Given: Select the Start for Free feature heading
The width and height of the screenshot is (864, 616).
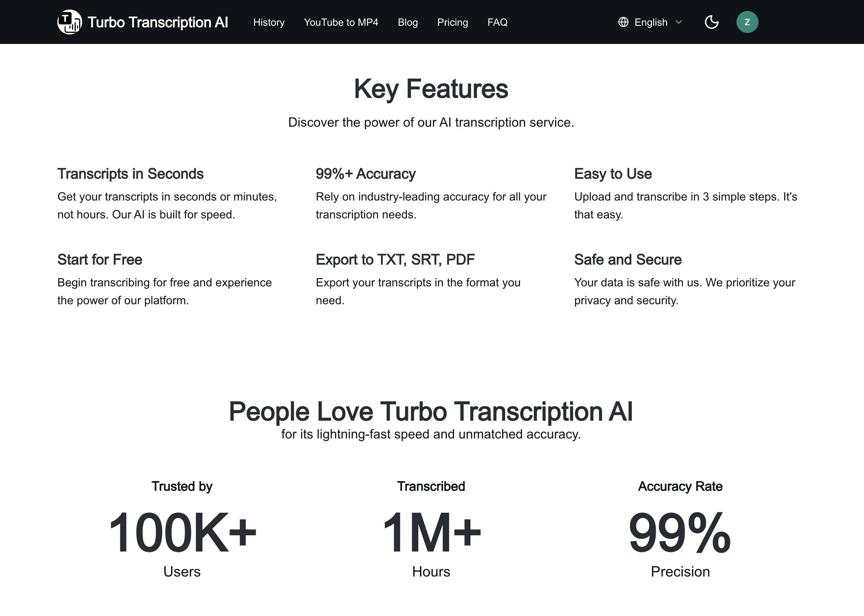Looking at the screenshot, I should coord(99,260).
